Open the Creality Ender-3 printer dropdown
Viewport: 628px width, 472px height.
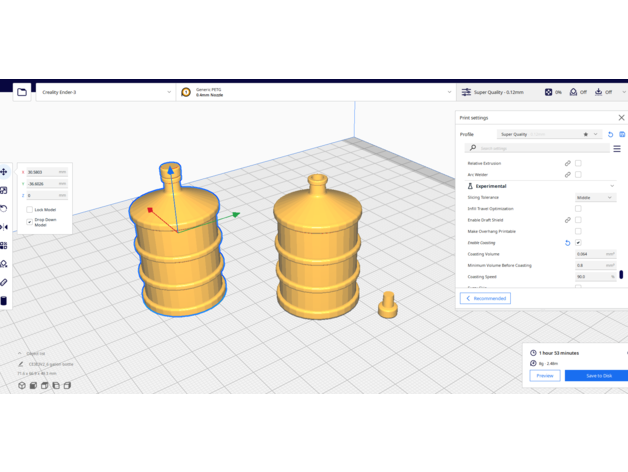tap(105, 92)
